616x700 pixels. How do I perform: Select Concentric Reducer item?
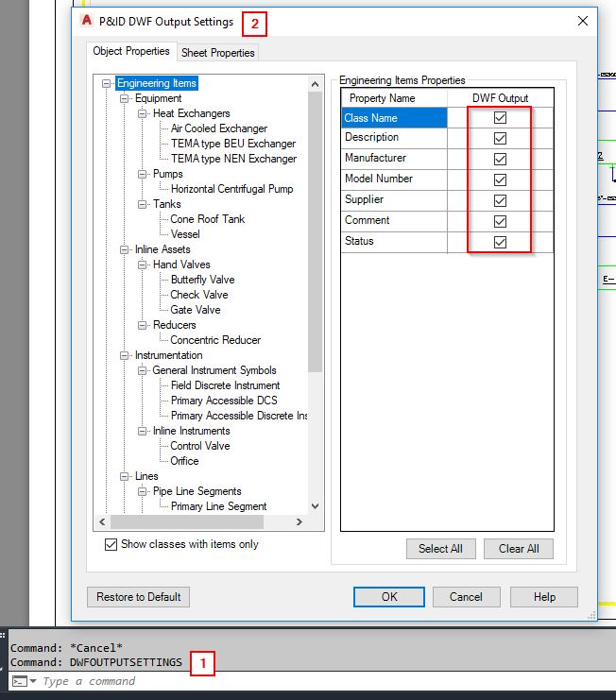pos(215,340)
